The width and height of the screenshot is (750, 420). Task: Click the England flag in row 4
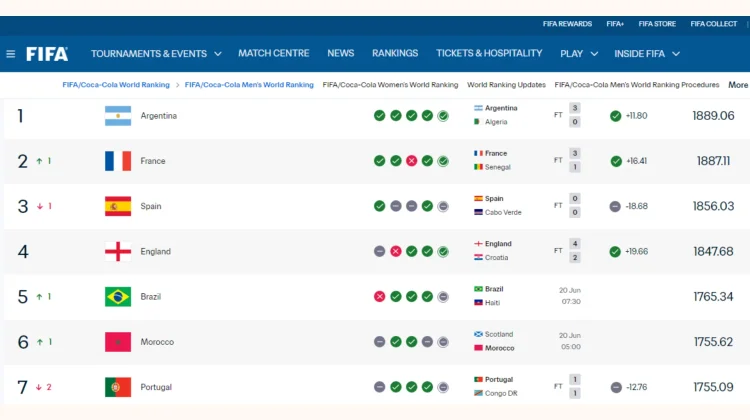(118, 252)
